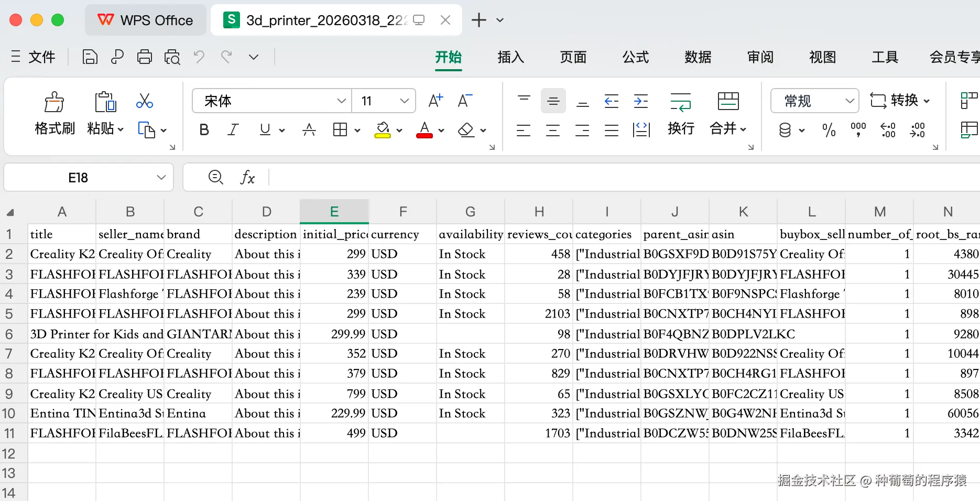The height and width of the screenshot is (501, 980).
Task: Expand the new tab options arrow
Action: coord(500,20)
